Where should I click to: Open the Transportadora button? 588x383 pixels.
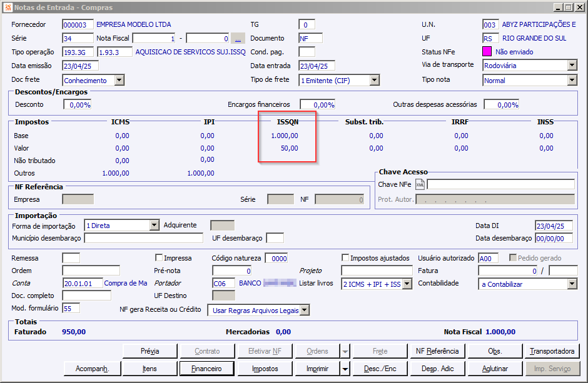click(x=552, y=351)
